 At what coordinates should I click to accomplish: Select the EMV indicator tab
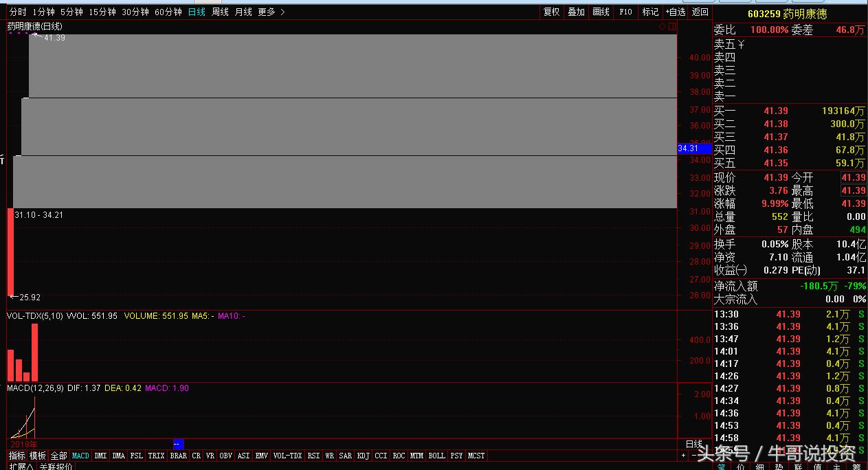tap(261, 456)
